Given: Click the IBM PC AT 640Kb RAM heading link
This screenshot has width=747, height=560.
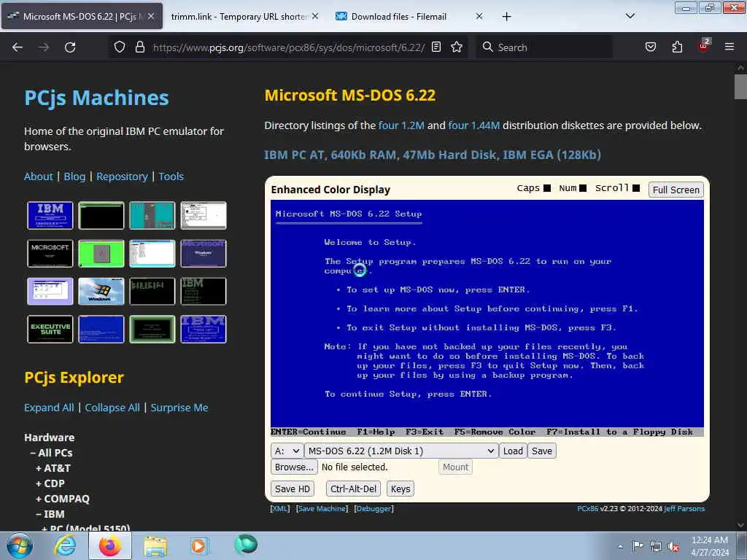Looking at the screenshot, I should tap(433, 155).
